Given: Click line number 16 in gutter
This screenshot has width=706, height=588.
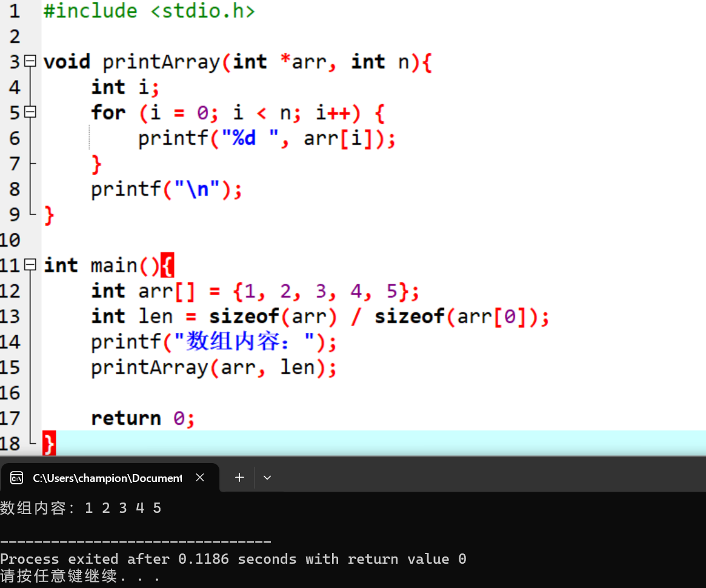Looking at the screenshot, I should click(10, 393).
